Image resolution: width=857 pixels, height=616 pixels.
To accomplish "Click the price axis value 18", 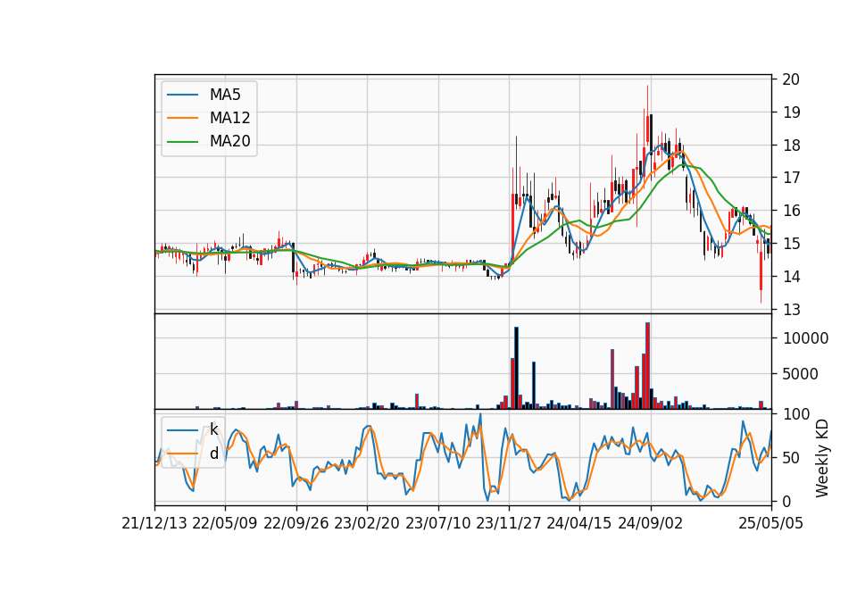I will (x=791, y=145).
